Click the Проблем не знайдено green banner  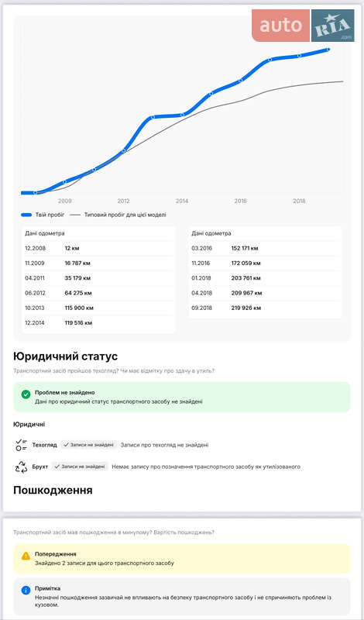coord(182,397)
